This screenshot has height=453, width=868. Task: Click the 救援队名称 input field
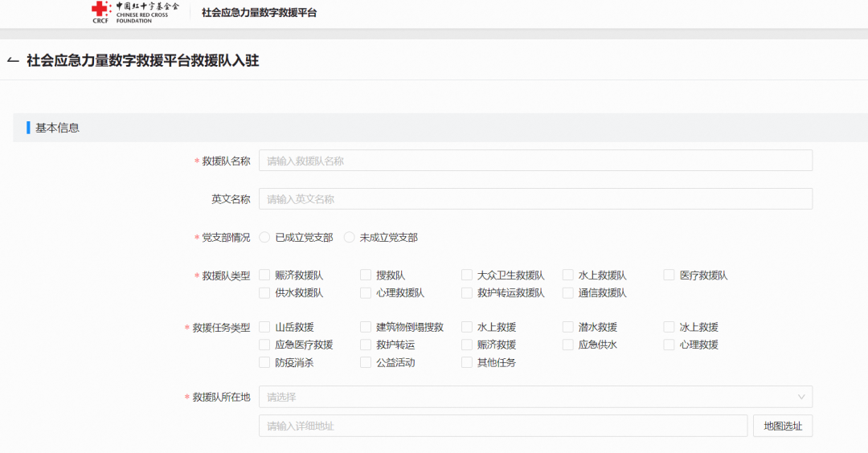[534, 161]
